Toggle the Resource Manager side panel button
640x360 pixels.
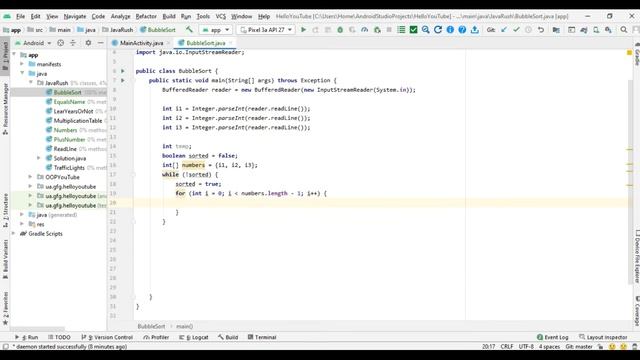[5, 108]
